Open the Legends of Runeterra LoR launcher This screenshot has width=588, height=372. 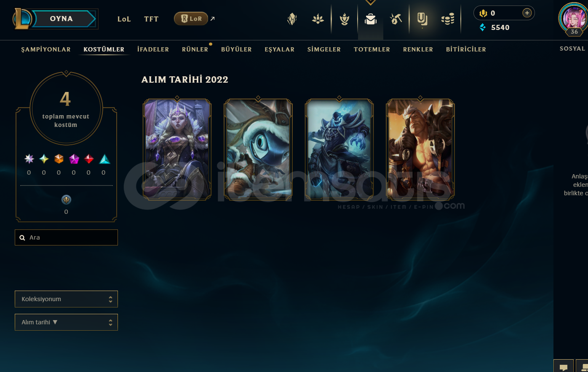(191, 19)
